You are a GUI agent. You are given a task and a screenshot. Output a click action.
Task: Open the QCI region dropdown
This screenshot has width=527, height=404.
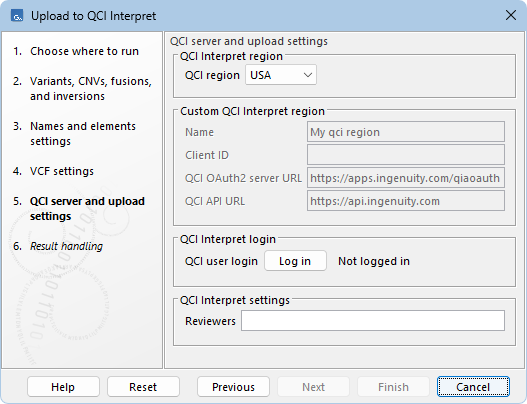[281, 75]
